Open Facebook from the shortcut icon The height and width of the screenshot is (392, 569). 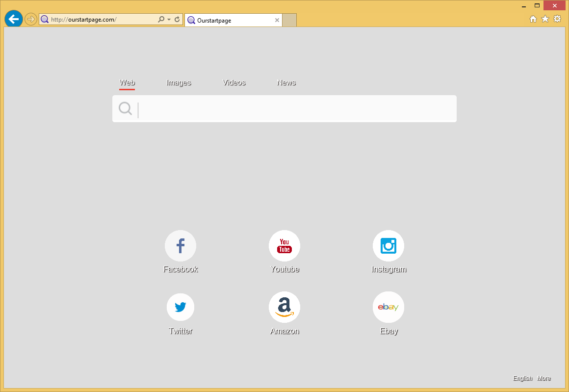[x=181, y=246]
